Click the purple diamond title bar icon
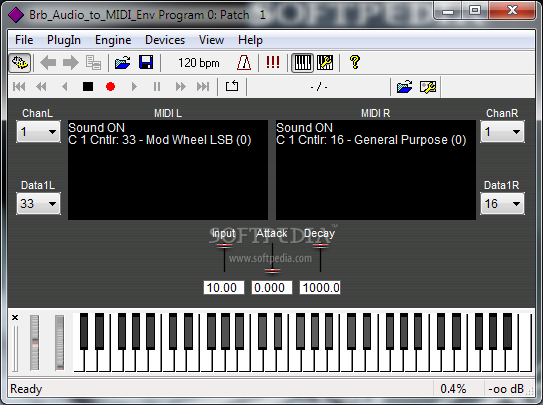Image resolution: width=543 pixels, height=405 pixels. pyautogui.click(x=16, y=15)
